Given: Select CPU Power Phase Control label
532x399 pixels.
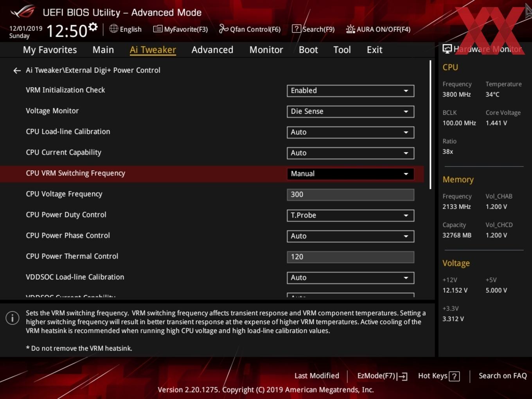Looking at the screenshot, I should (68, 235).
